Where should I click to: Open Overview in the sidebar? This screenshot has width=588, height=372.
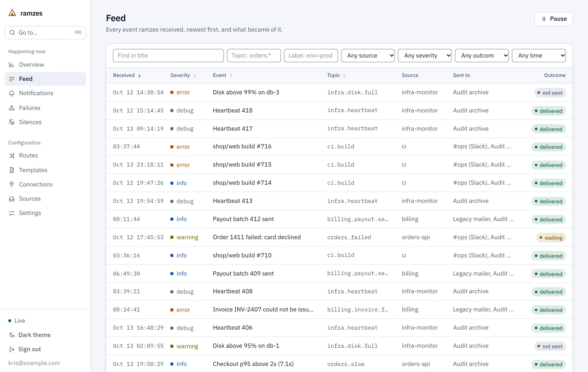(x=45, y=64)
